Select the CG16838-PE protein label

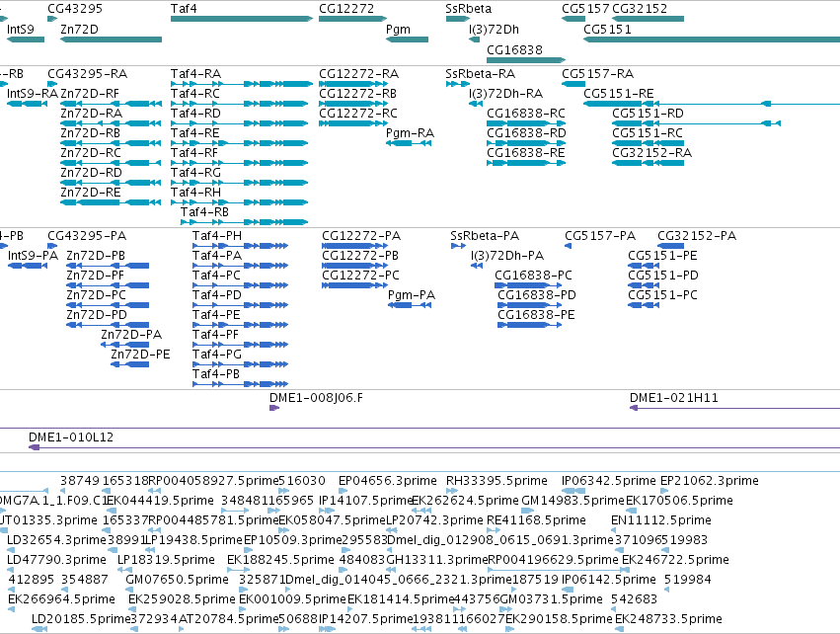click(x=536, y=315)
